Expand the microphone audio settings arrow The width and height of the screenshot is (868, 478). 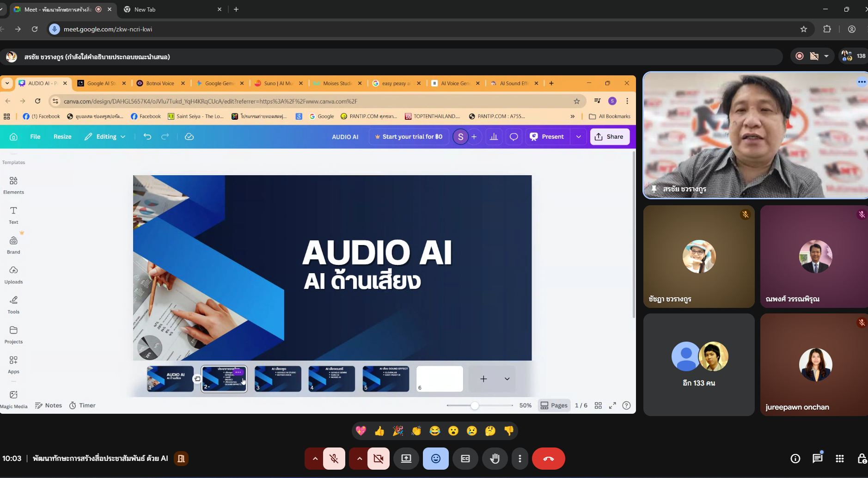tap(315, 459)
